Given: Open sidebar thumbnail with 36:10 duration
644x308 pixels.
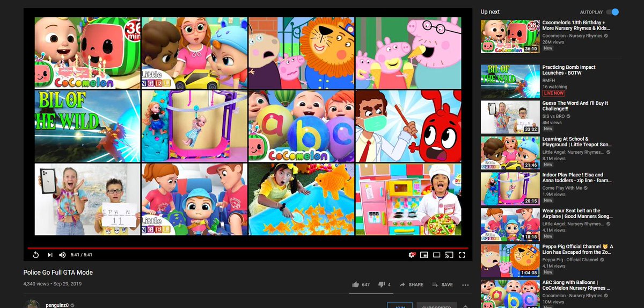Looking at the screenshot, I should (510, 37).
